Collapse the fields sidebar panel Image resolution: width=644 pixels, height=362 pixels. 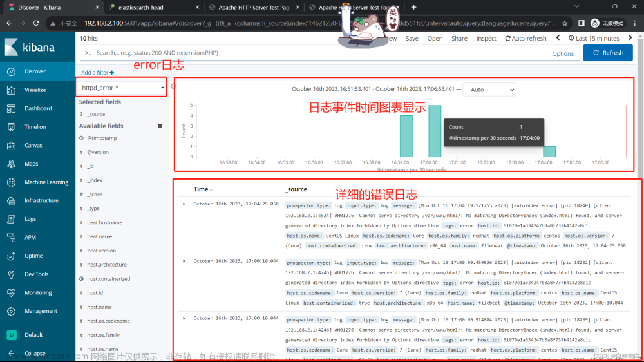(x=173, y=86)
